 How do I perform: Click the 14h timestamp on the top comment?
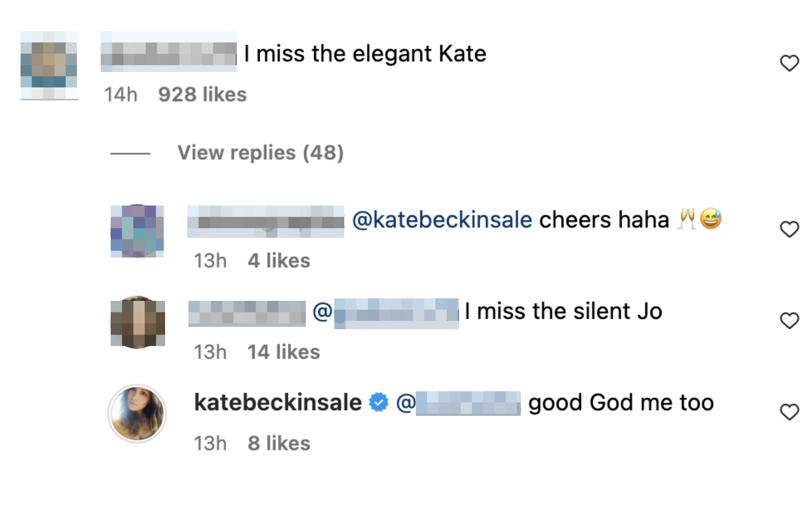(x=121, y=95)
